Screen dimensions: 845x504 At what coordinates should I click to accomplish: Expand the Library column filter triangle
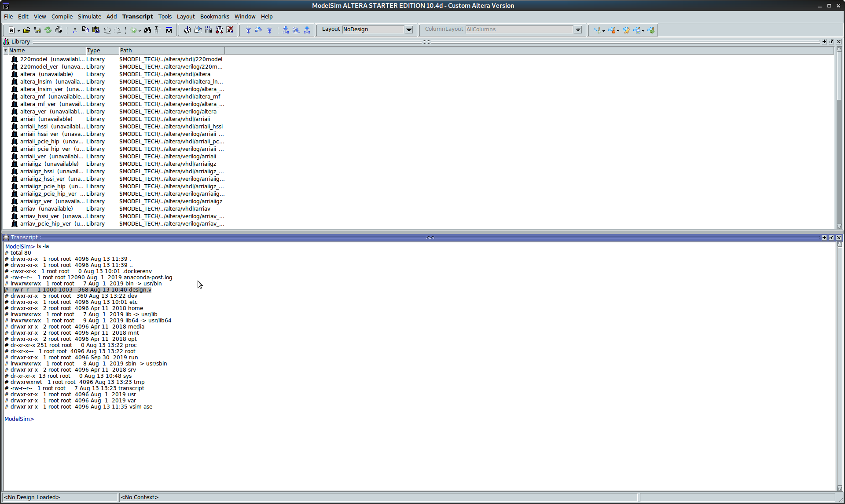[5, 51]
